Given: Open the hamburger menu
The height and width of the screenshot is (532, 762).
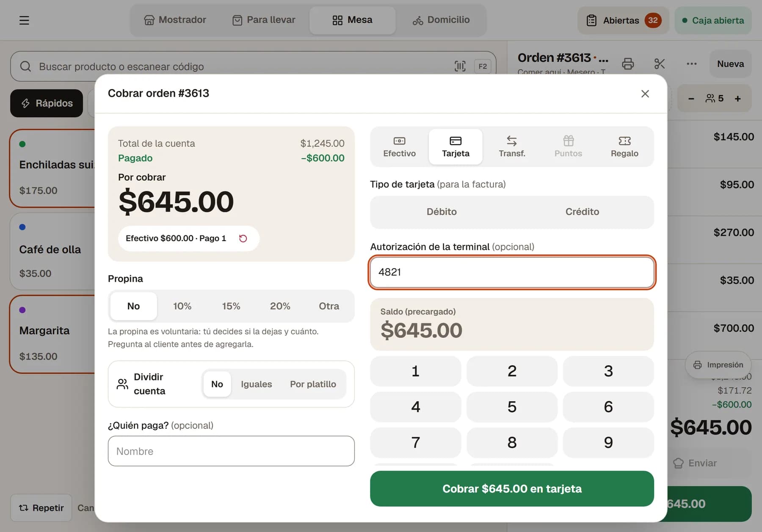Looking at the screenshot, I should click(24, 20).
